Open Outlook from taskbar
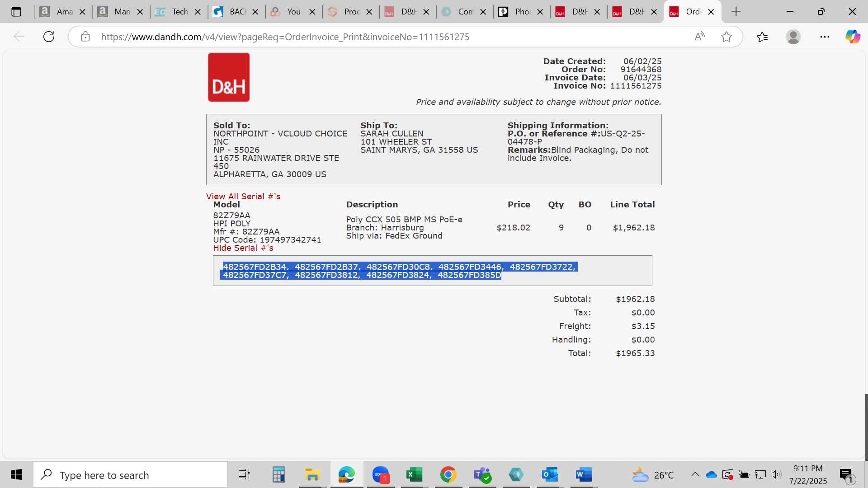This screenshot has width=868, height=488. pos(550,474)
